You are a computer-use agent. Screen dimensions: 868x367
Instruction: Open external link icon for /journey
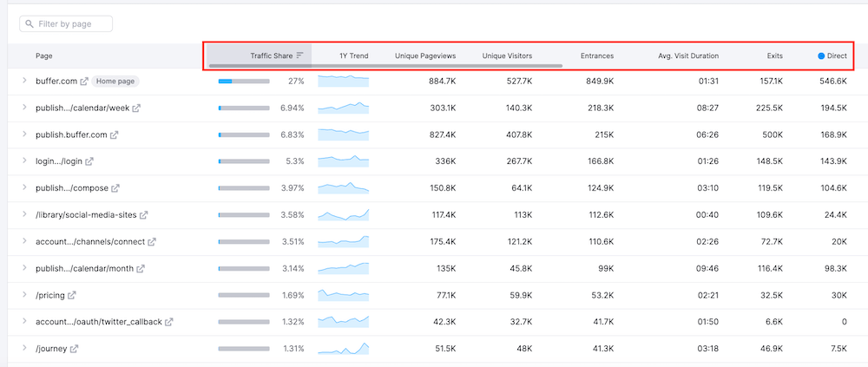pos(75,349)
